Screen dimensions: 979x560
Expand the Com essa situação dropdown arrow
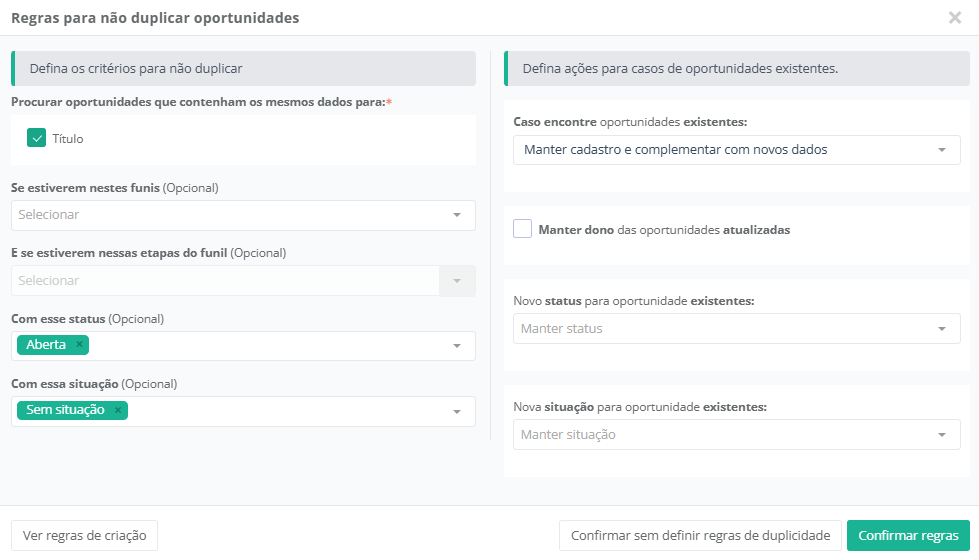click(x=457, y=411)
